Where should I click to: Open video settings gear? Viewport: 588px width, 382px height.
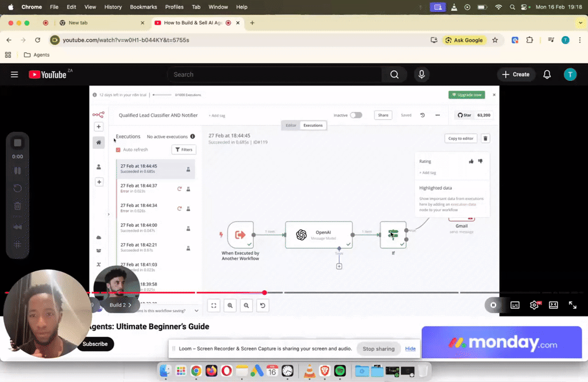point(534,305)
